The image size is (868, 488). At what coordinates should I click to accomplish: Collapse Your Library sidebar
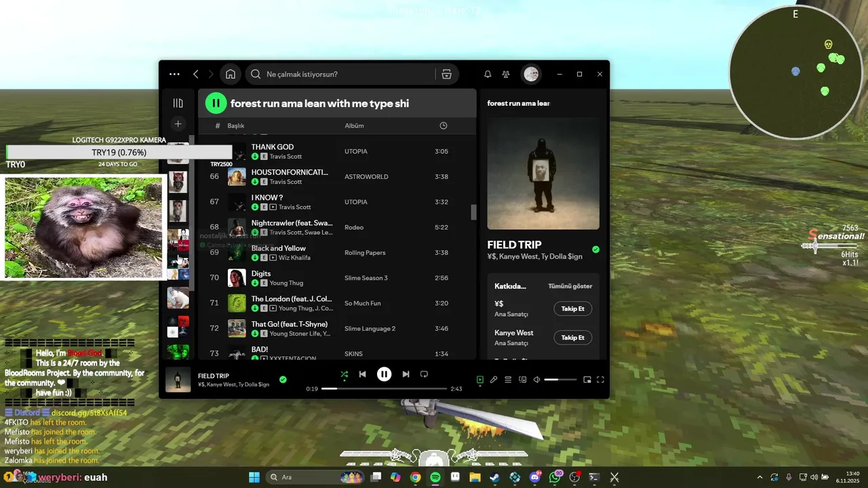(178, 103)
